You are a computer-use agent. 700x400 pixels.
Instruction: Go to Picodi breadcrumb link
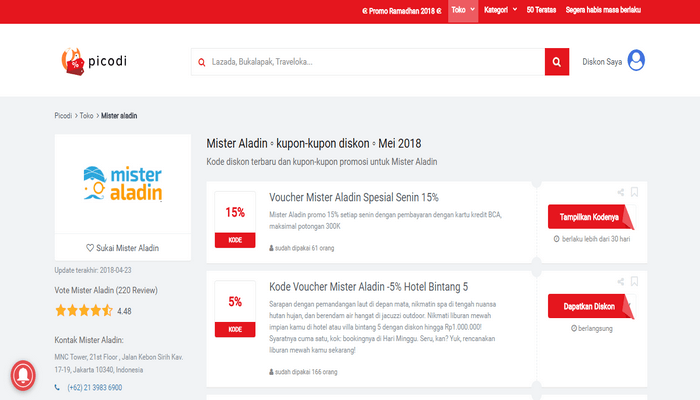pyautogui.click(x=63, y=116)
